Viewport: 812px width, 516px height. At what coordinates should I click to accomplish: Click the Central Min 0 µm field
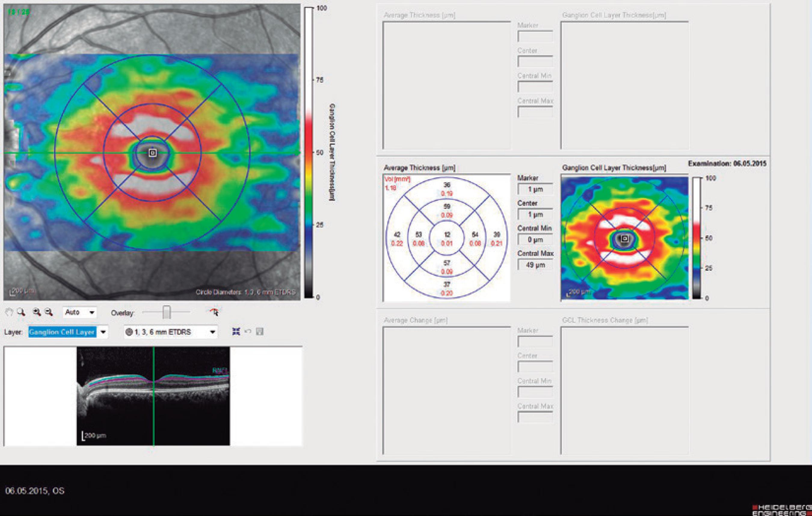(535, 240)
